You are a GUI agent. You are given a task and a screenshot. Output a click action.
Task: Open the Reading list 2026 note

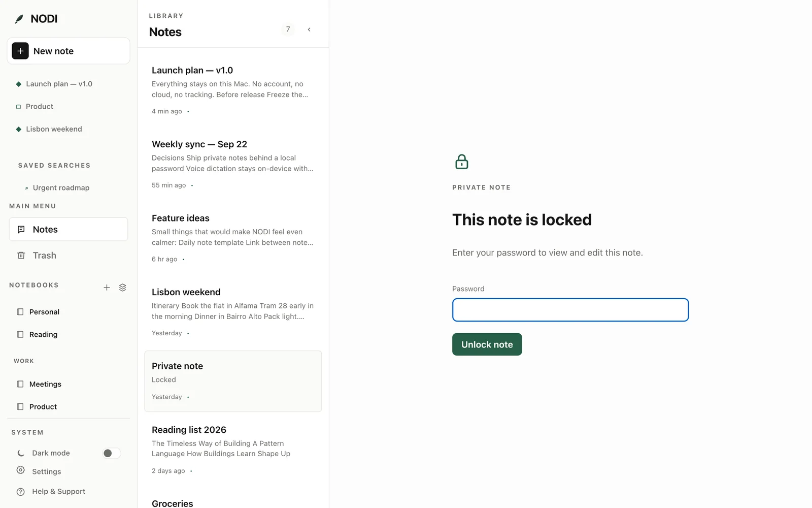(233, 450)
